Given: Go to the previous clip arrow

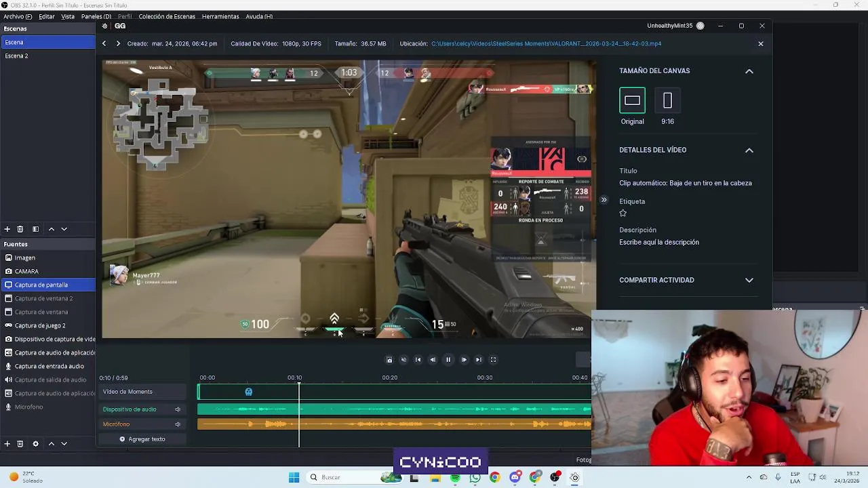Looking at the screenshot, I should pos(104,43).
